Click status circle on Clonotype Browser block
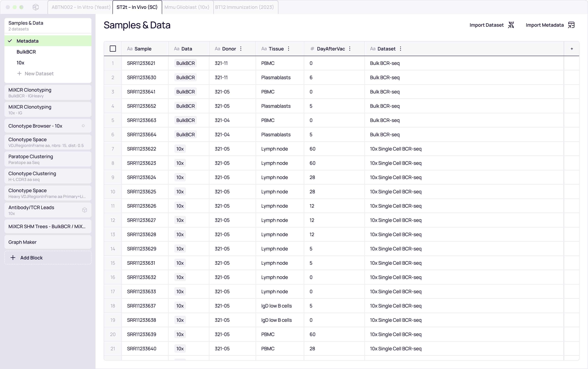 tap(83, 126)
